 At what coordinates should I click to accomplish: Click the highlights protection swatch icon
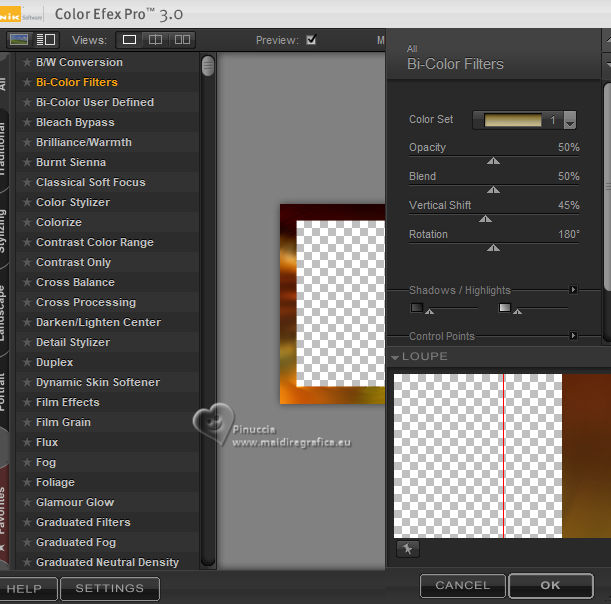[505, 307]
